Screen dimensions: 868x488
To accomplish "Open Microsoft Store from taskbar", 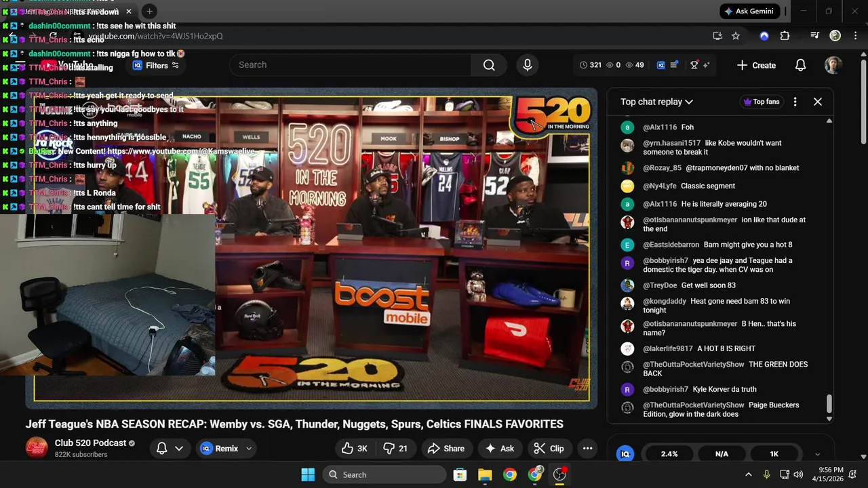I will click(x=460, y=474).
